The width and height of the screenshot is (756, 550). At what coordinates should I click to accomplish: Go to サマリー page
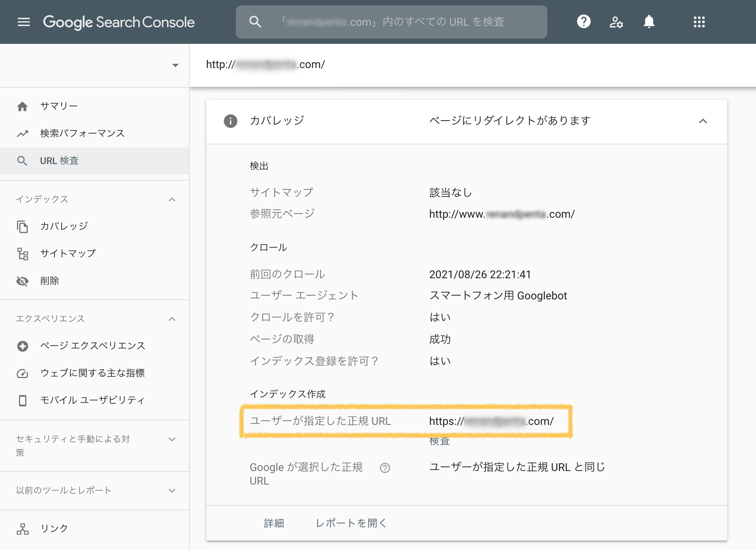point(94,106)
